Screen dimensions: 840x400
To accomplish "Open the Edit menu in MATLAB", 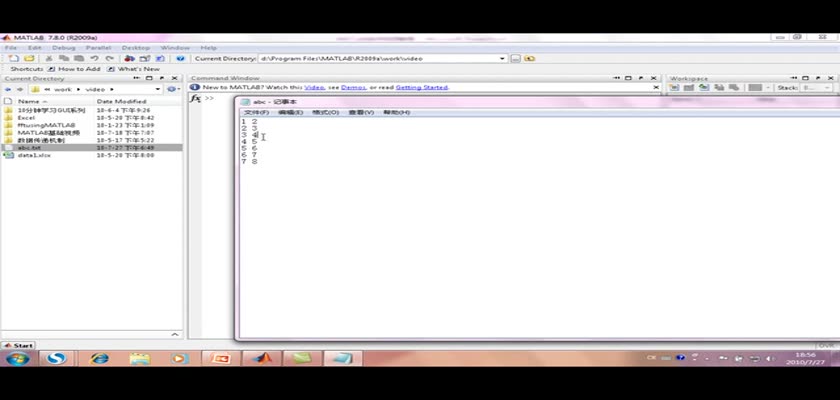I will pos(35,48).
